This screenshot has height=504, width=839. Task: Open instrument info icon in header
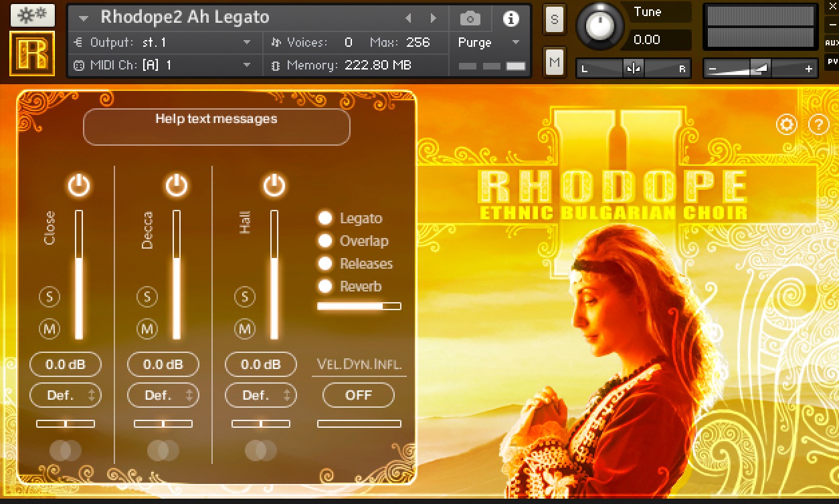point(510,19)
